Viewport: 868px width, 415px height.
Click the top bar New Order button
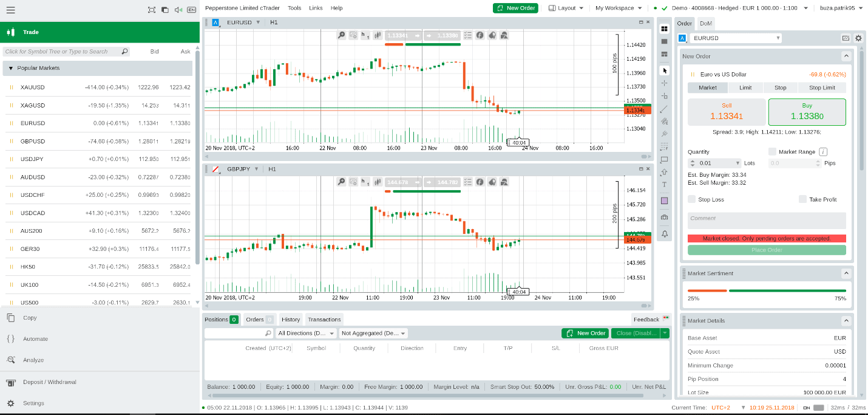pyautogui.click(x=515, y=8)
